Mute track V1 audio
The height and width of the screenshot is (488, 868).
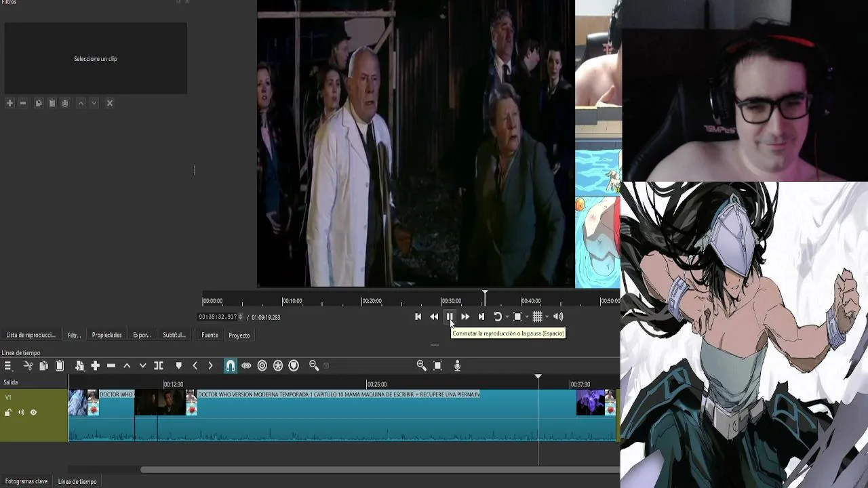21,413
